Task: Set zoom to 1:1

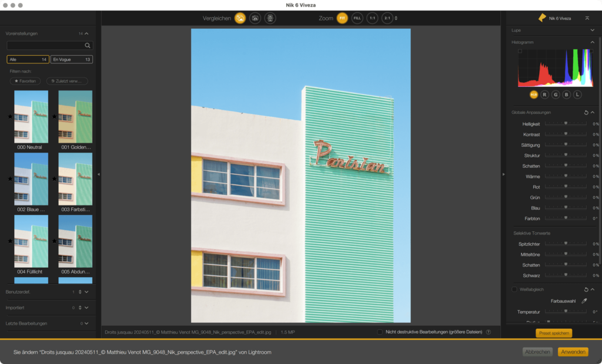Action: click(x=372, y=18)
